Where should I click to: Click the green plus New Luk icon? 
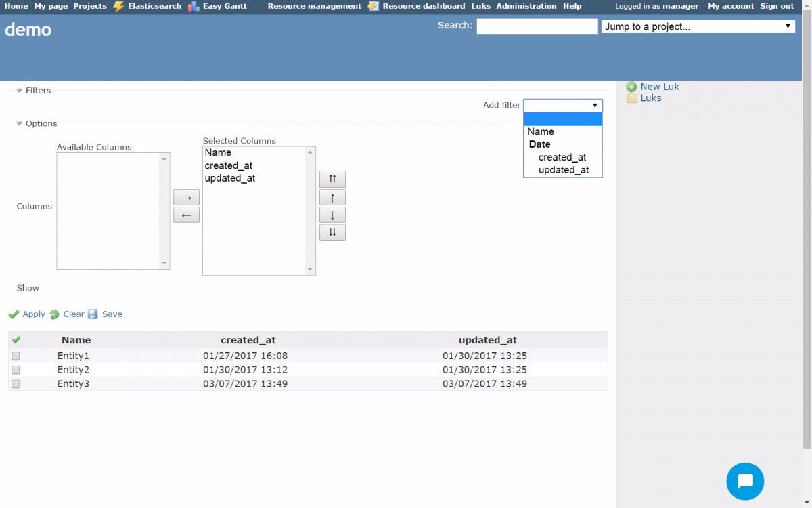point(631,87)
